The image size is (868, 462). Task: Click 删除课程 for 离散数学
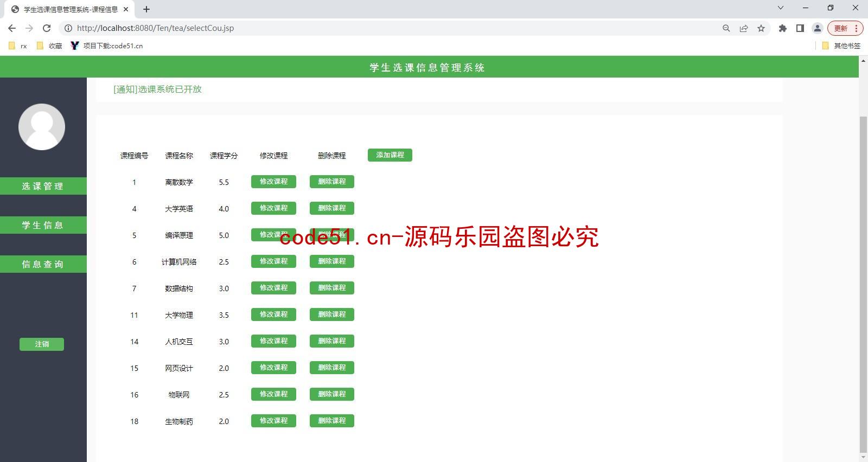(x=332, y=182)
